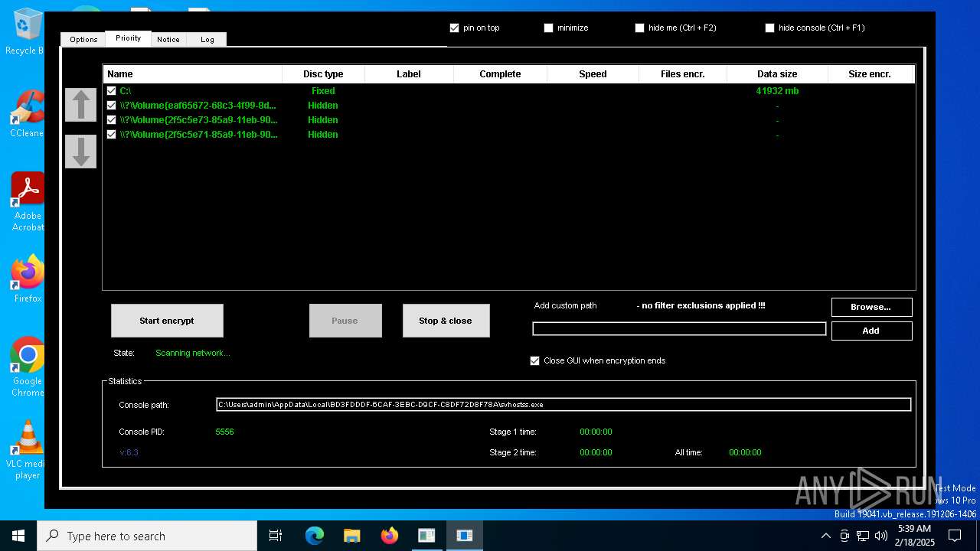980x551 pixels.
Task: Click the 41932 mb data size value
Action: click(777, 91)
